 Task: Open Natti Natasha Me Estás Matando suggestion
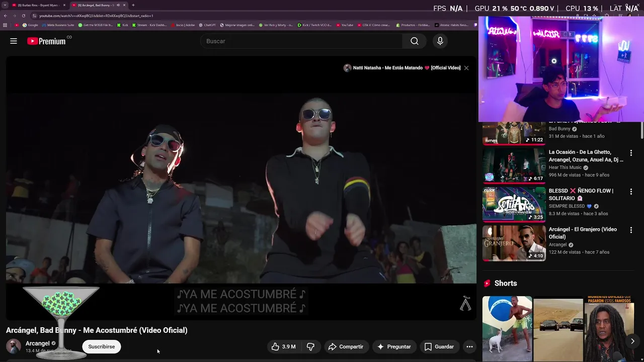tap(402, 68)
